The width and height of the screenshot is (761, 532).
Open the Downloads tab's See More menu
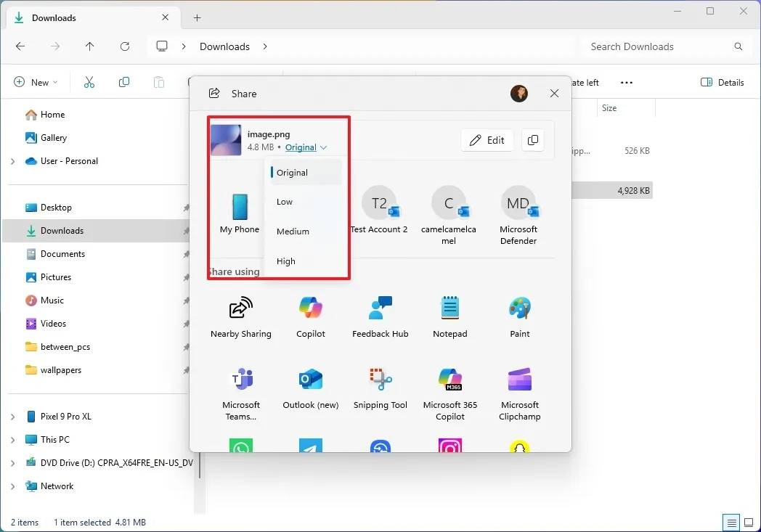coord(626,82)
